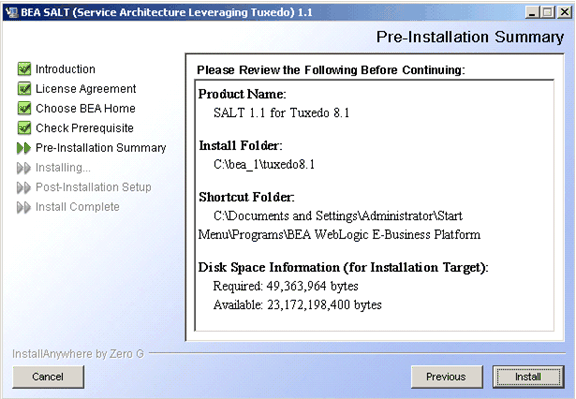Click the 'C:\Documents and Settings\Administrator\Start' line

[338, 216]
